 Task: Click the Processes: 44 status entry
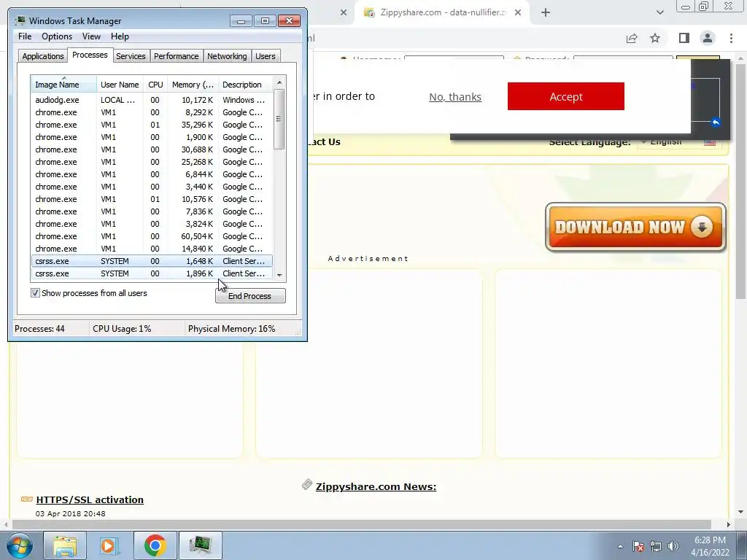coord(39,329)
